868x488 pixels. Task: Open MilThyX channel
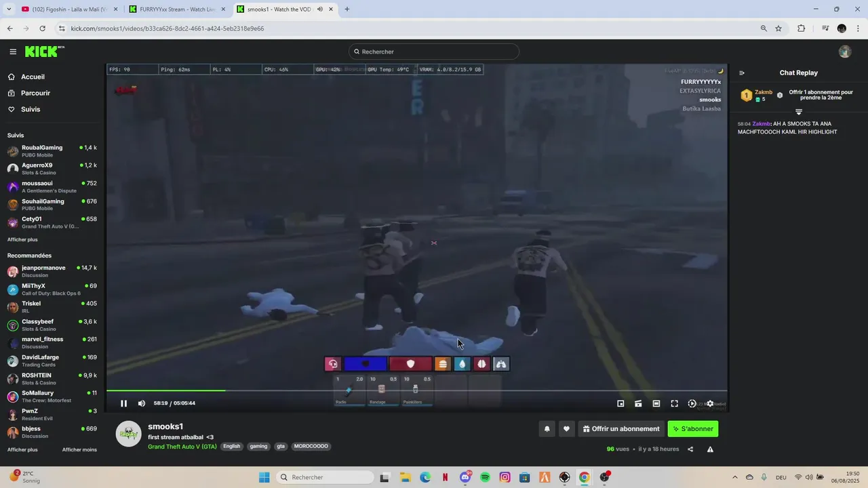click(x=52, y=289)
